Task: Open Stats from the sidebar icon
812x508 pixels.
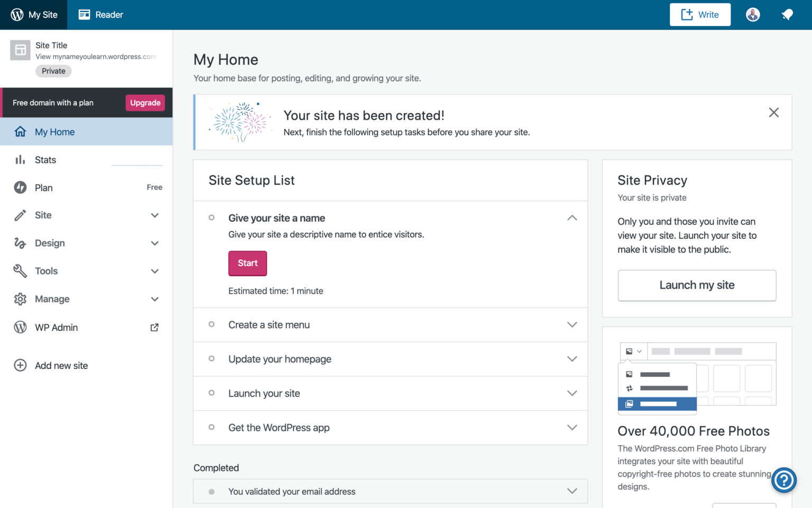Action: coord(20,159)
